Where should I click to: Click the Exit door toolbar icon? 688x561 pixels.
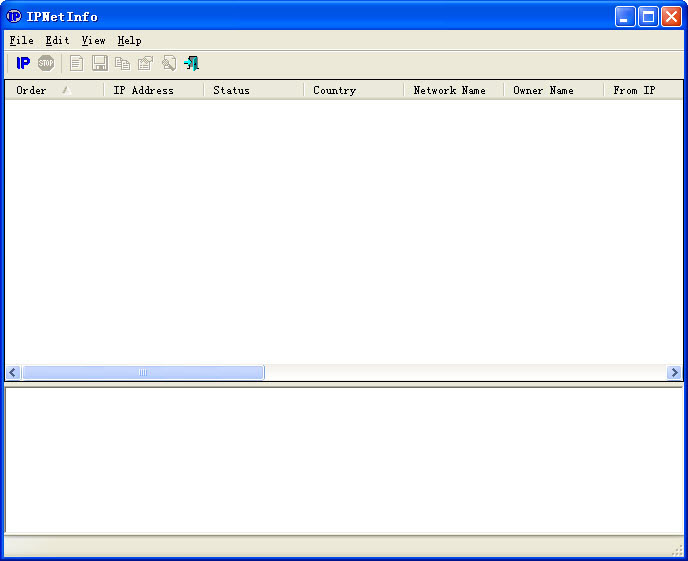pyautogui.click(x=191, y=63)
